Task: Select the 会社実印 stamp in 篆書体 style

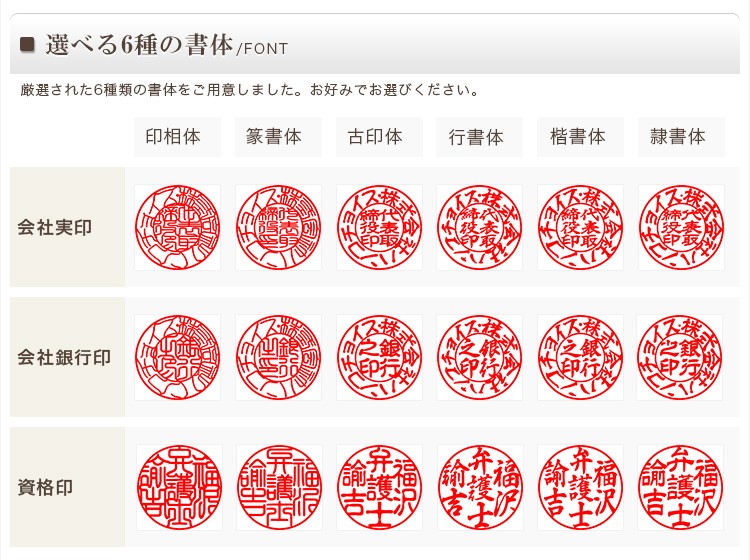Action: [278, 228]
